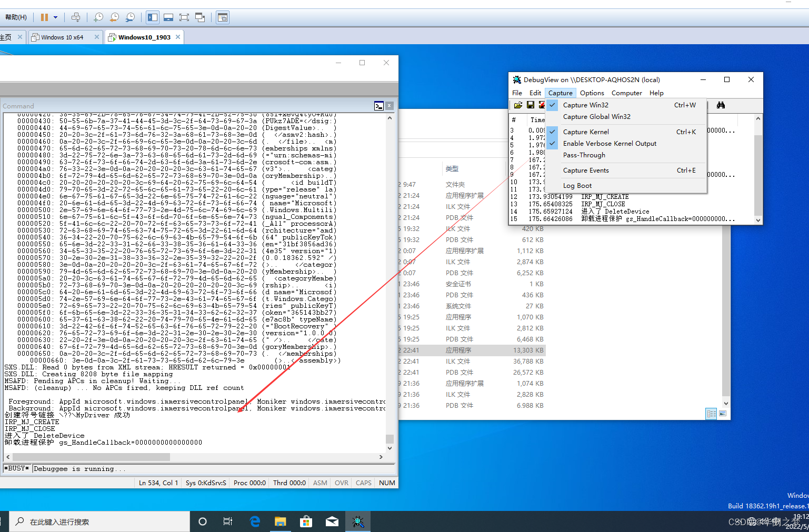Select the Windows10_1903 tab
The width and height of the screenshot is (809, 532).
click(144, 37)
